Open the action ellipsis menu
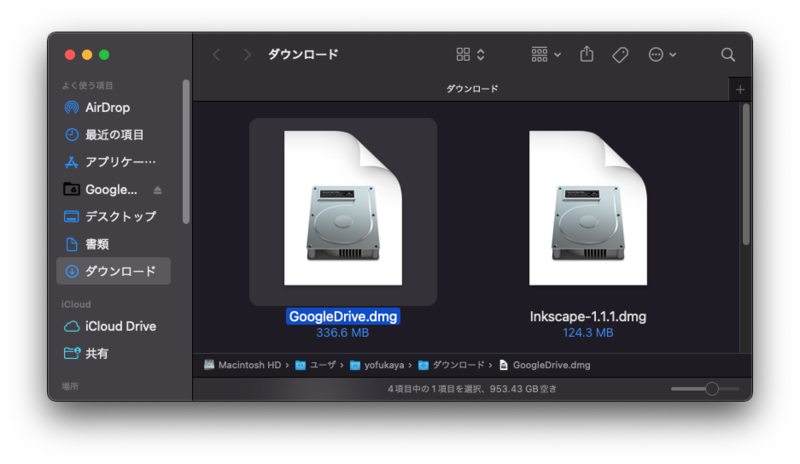The width and height of the screenshot is (800, 464). (656, 55)
